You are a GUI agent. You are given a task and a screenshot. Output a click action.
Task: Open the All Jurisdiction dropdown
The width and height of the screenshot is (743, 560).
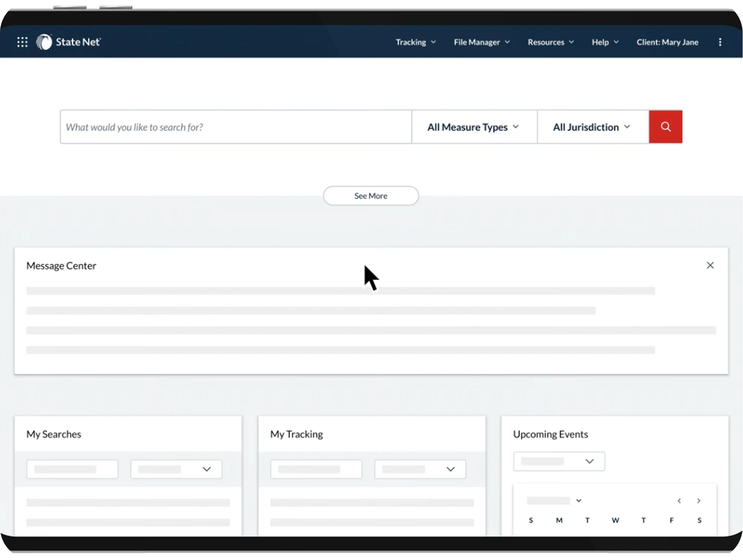(592, 127)
